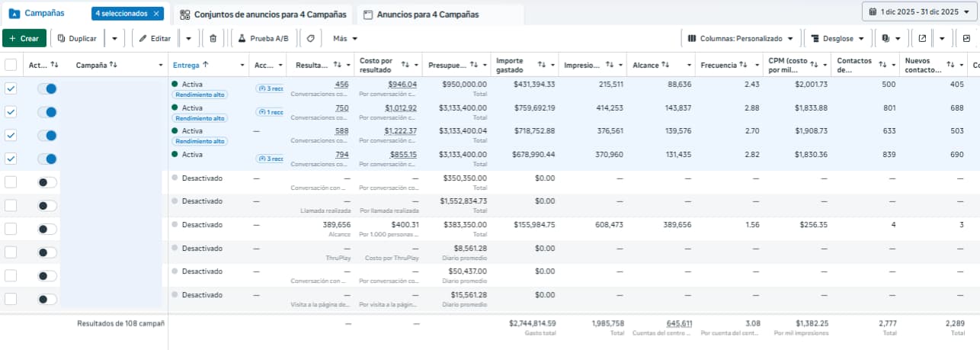Click the 608,473 impressions cell
This screenshot has width=980, height=350.
609,225
